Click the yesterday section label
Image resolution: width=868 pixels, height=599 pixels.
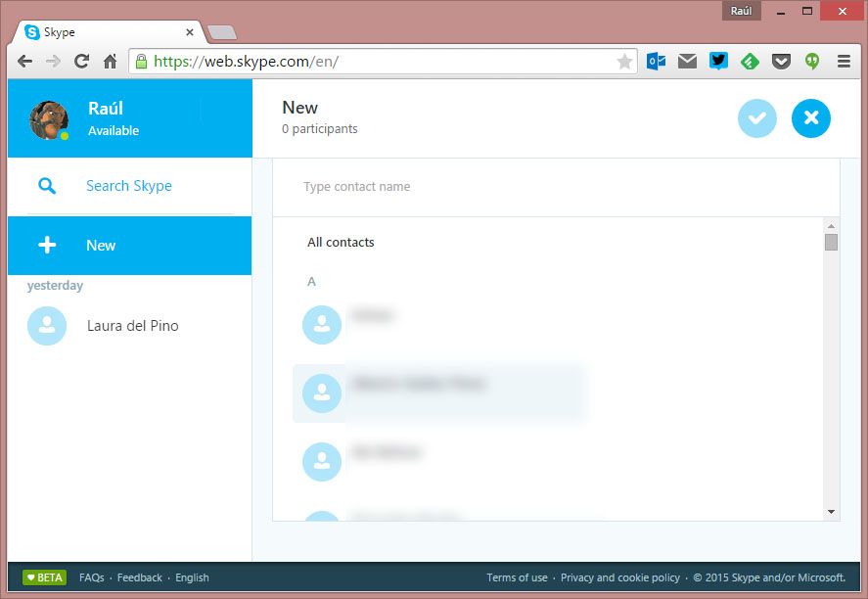coord(55,286)
